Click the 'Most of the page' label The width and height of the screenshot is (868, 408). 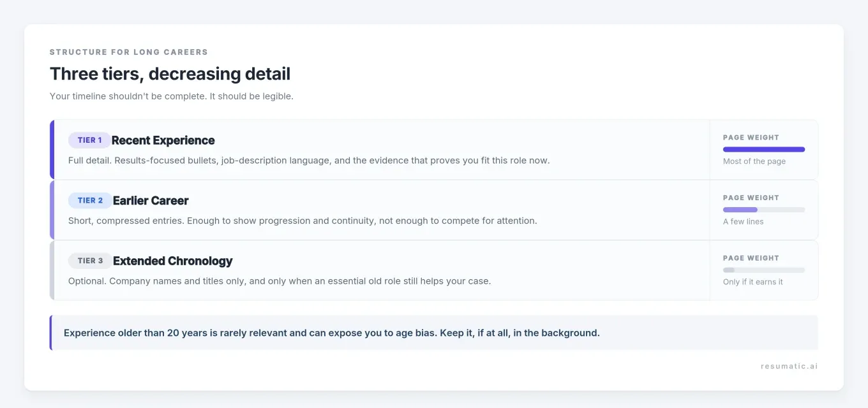click(754, 161)
